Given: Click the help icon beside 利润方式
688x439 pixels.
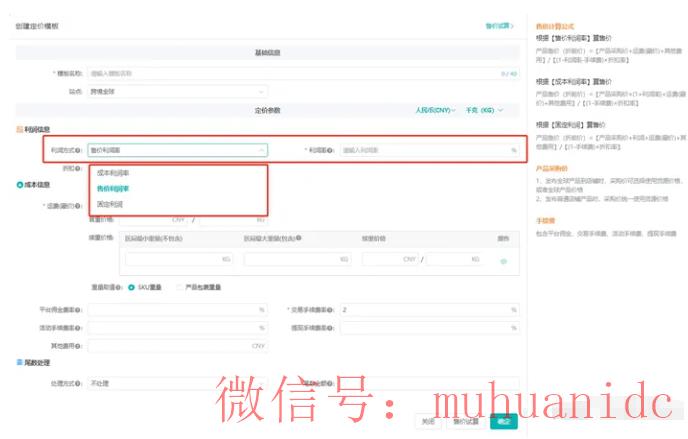Looking at the screenshot, I should pyautogui.click(x=78, y=150).
